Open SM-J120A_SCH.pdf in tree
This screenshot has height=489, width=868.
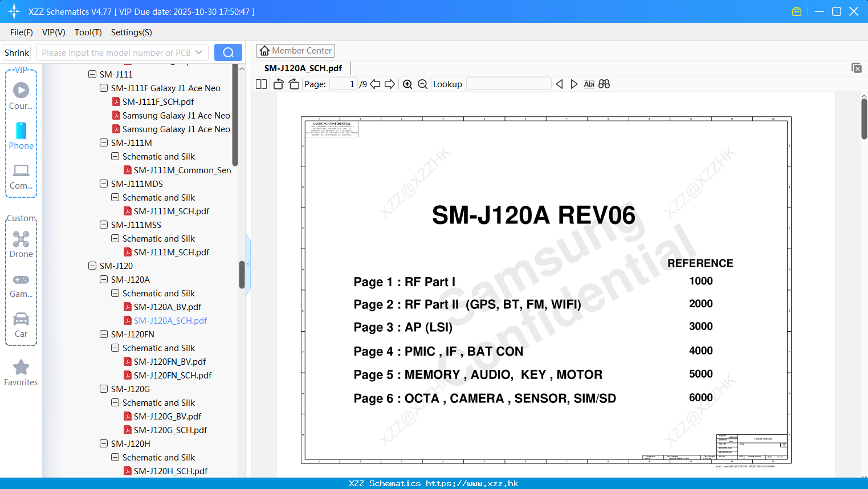tap(170, 320)
